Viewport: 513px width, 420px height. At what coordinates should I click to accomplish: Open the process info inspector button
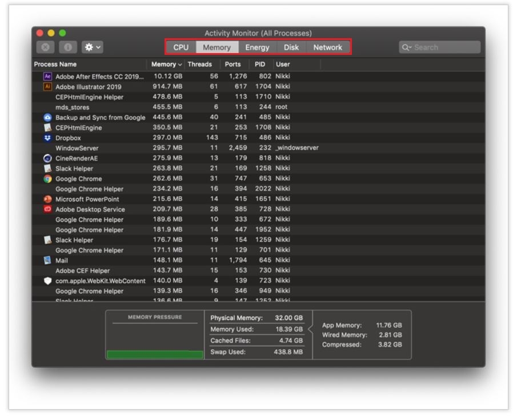pyautogui.click(x=68, y=47)
